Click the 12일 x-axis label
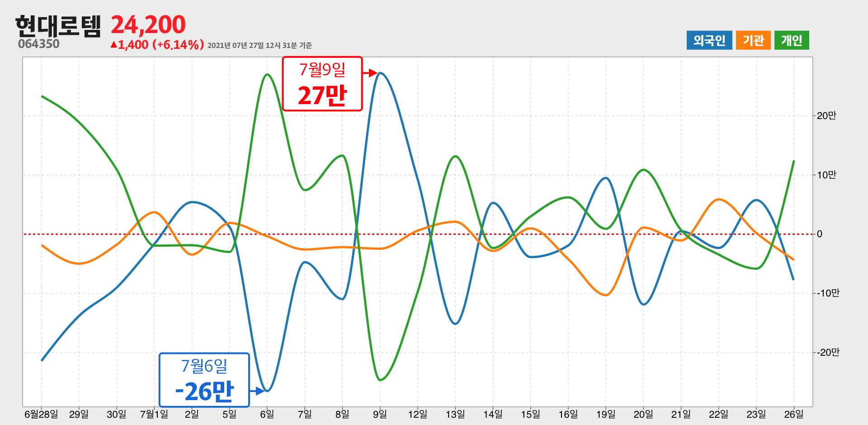868x425 pixels. coord(417,414)
